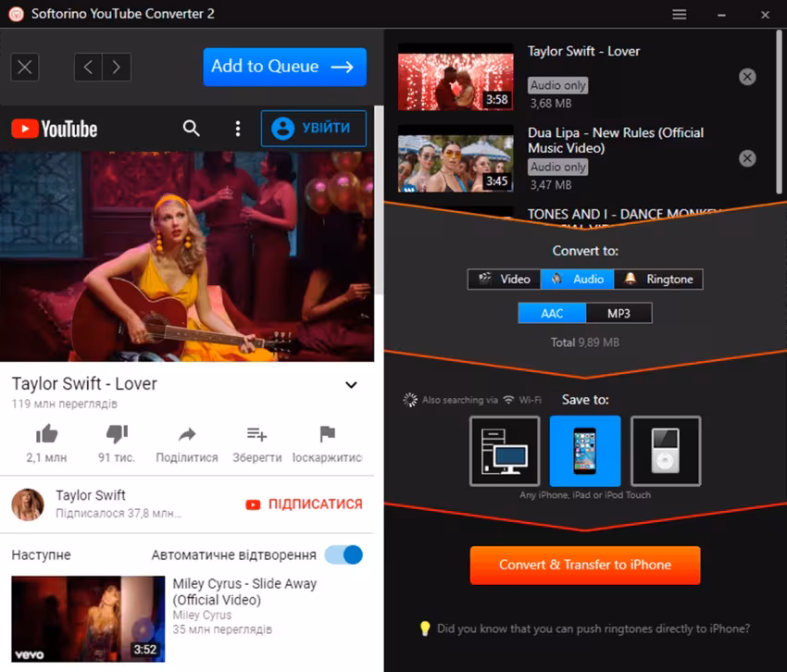Open Audio only dropdown for Dua Lipa
This screenshot has height=672, width=787.
pos(557,168)
